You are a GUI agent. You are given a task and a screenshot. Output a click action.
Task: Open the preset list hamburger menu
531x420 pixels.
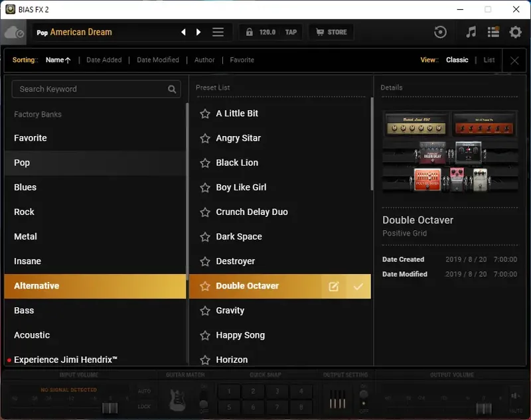[x=218, y=32]
